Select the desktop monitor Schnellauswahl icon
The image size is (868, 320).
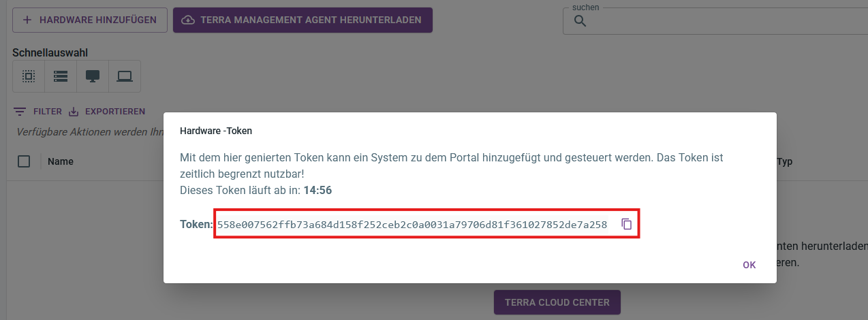click(93, 76)
